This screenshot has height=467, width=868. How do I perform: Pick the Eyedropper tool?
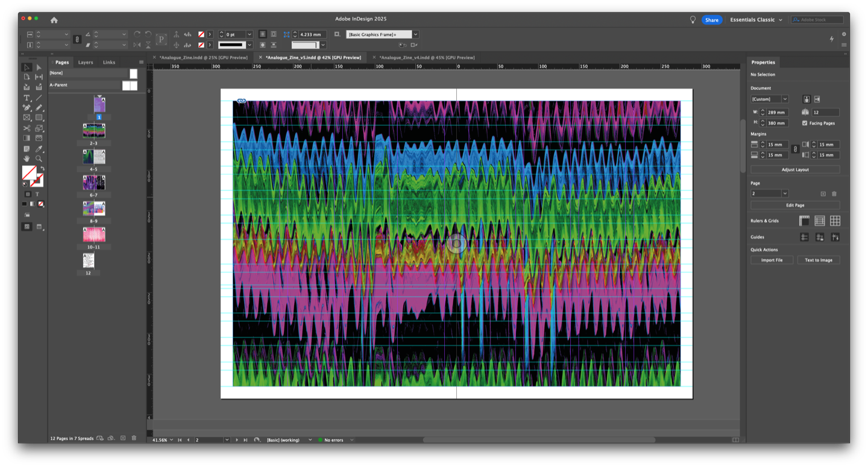[x=39, y=149]
